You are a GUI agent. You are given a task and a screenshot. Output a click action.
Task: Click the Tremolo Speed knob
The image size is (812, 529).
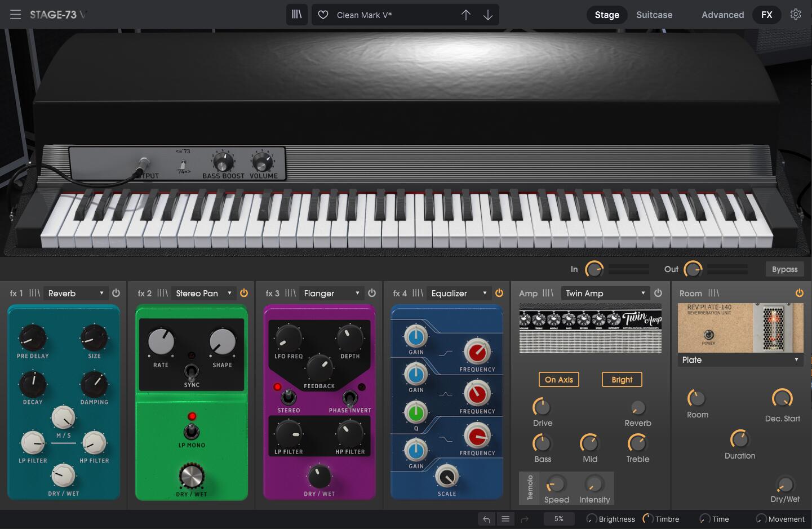click(x=556, y=484)
